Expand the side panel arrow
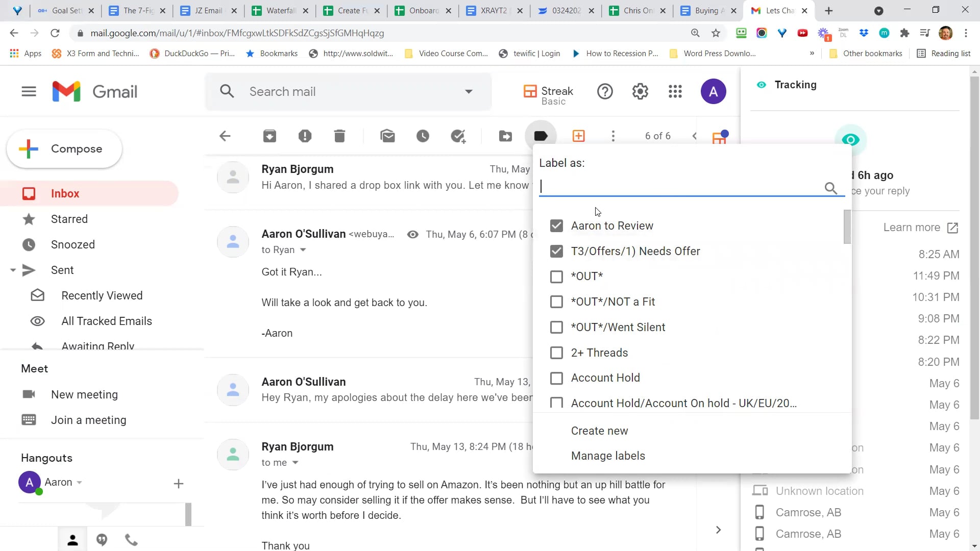Image resolution: width=980 pixels, height=551 pixels. [718, 530]
